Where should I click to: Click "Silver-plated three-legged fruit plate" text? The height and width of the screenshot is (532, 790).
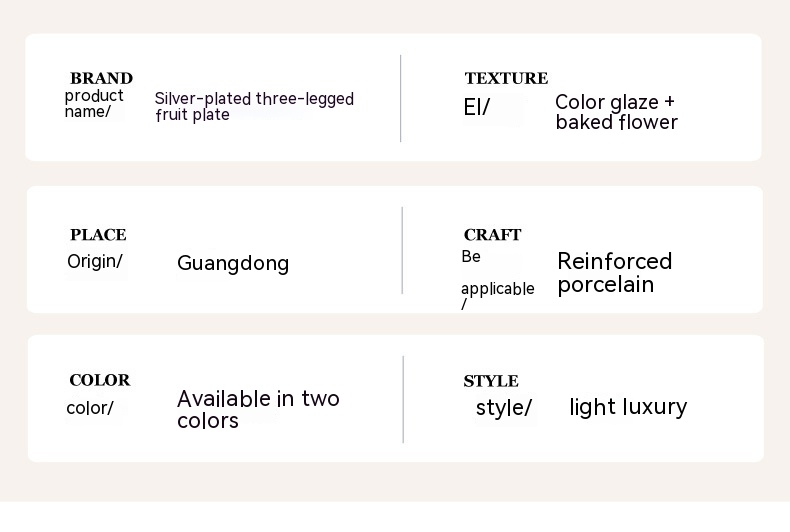[254, 106]
